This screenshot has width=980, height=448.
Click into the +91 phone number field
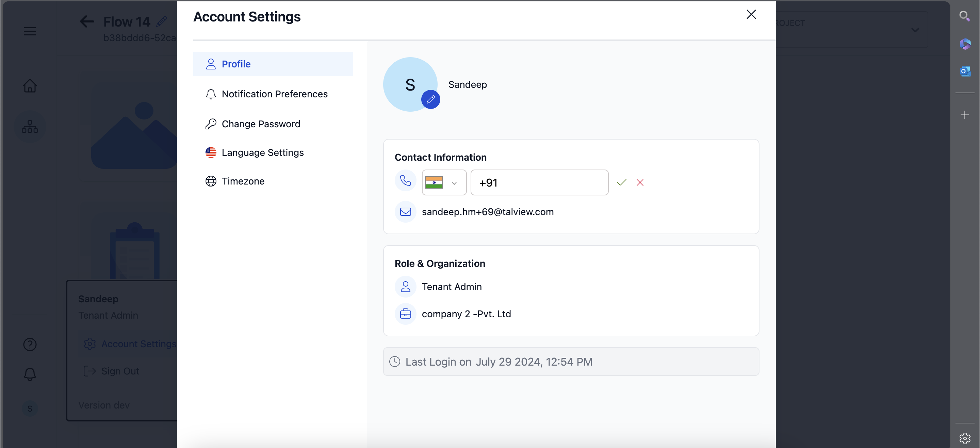(539, 183)
